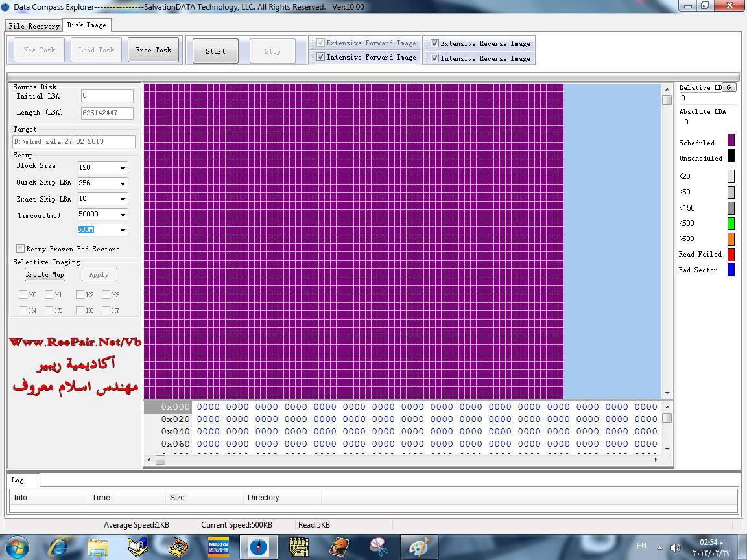Click the Create Map button

[45, 275]
